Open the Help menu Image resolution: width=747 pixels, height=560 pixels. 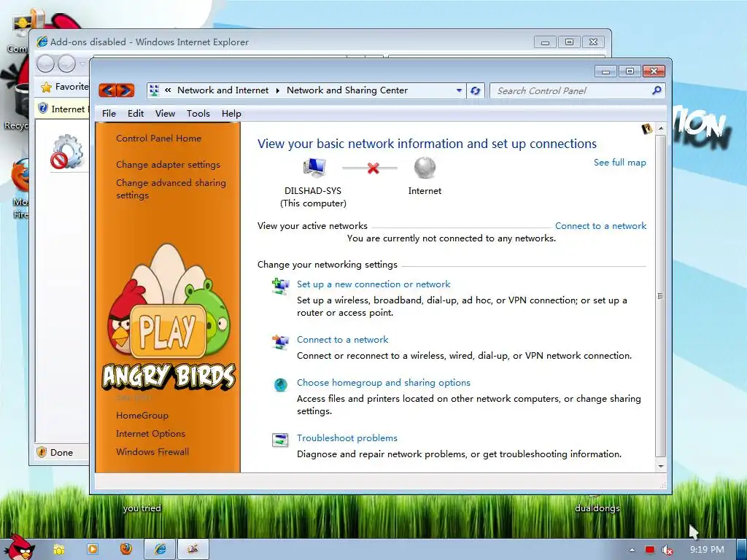(x=231, y=113)
